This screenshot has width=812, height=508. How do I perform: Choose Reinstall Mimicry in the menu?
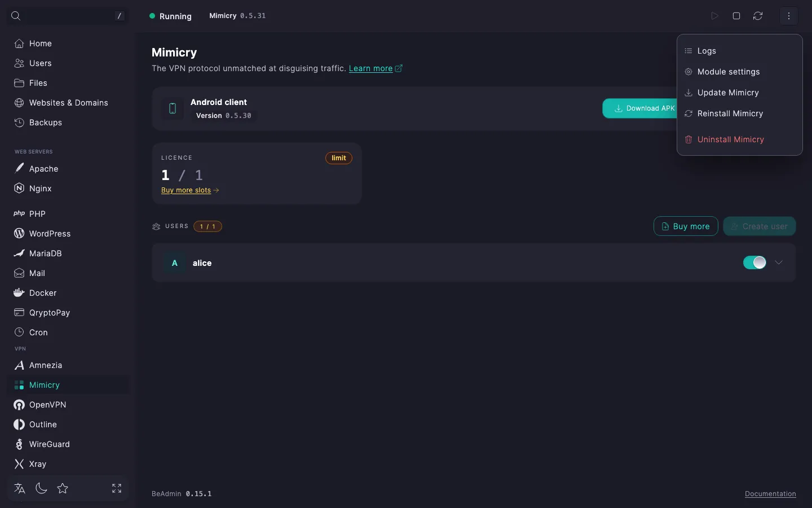click(x=739, y=113)
